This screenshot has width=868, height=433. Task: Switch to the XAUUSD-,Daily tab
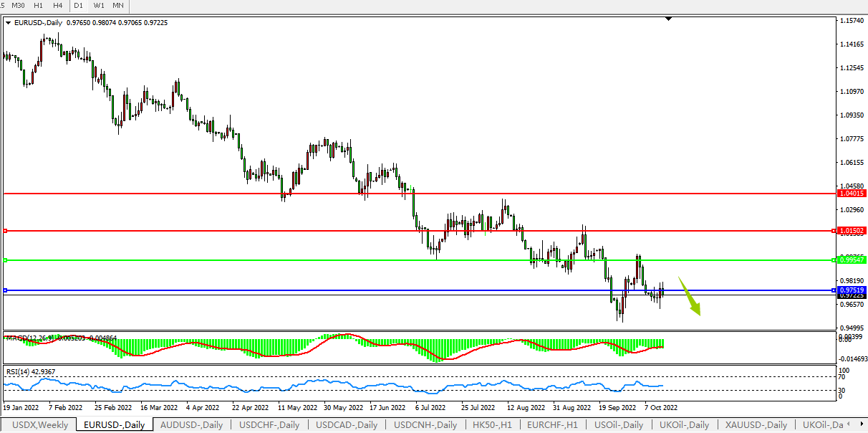point(756,425)
